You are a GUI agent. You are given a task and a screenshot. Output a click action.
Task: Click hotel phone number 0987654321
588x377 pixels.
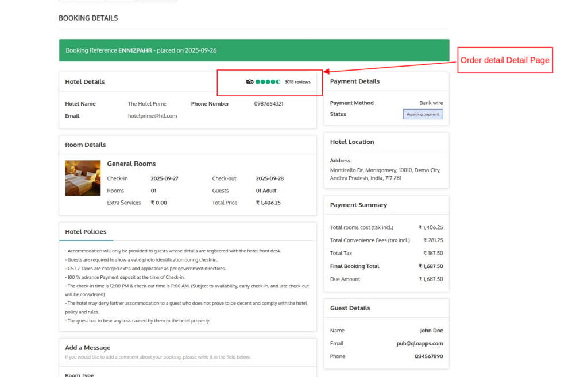[269, 104]
